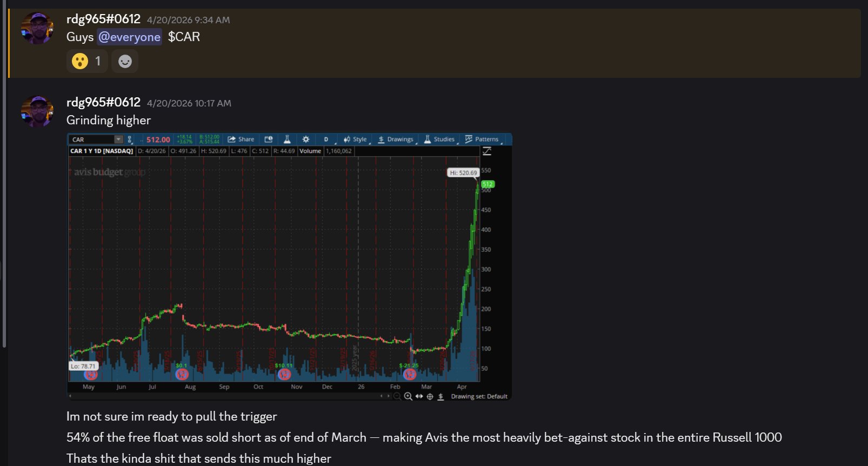868x466 pixels.
Task: Click the dollar drawing icon below chart
Action: point(440,396)
